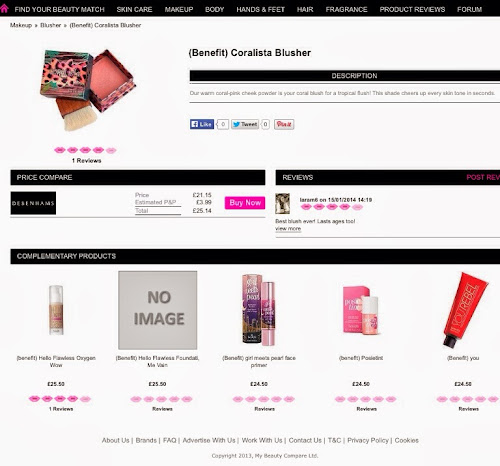Viewport: 500px width, 466px height.
Task: Open Coralista Blusher product image
Action: coord(88,89)
